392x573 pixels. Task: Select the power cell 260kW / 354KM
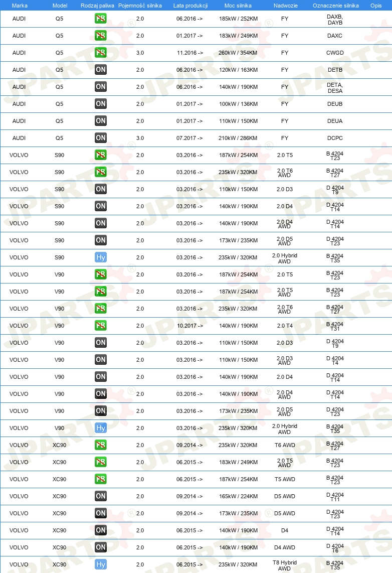click(238, 53)
